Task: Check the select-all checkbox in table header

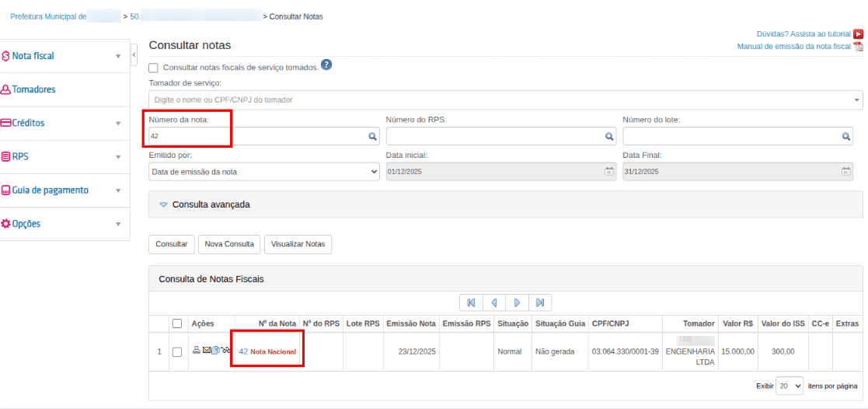Action: click(176, 323)
